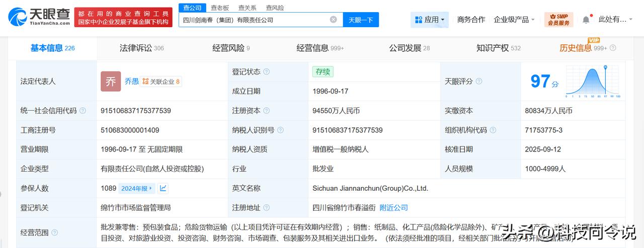Viewport: 644px width, 248px height.
Task: Click the organization code 71753775-3
Action: (543, 130)
